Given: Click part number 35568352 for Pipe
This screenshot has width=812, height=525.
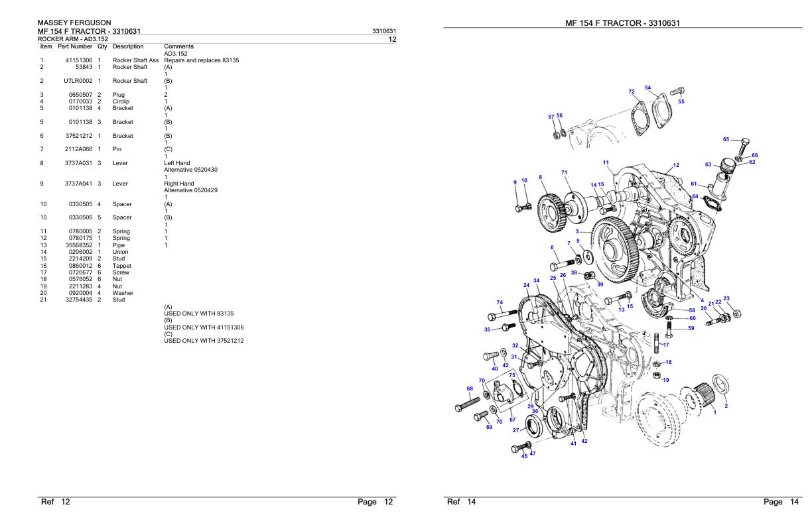Looking at the screenshot, I should click(79, 245).
